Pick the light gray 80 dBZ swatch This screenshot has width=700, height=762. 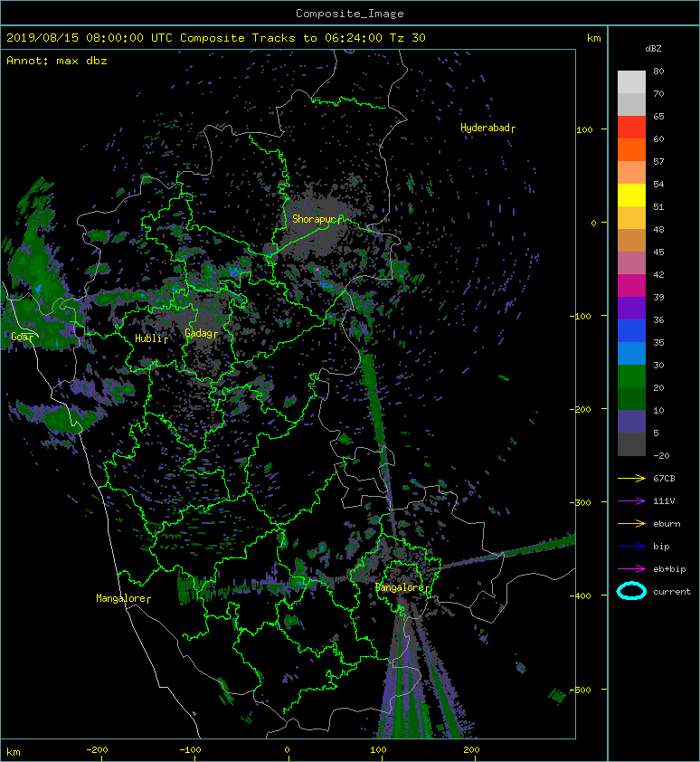(x=631, y=82)
